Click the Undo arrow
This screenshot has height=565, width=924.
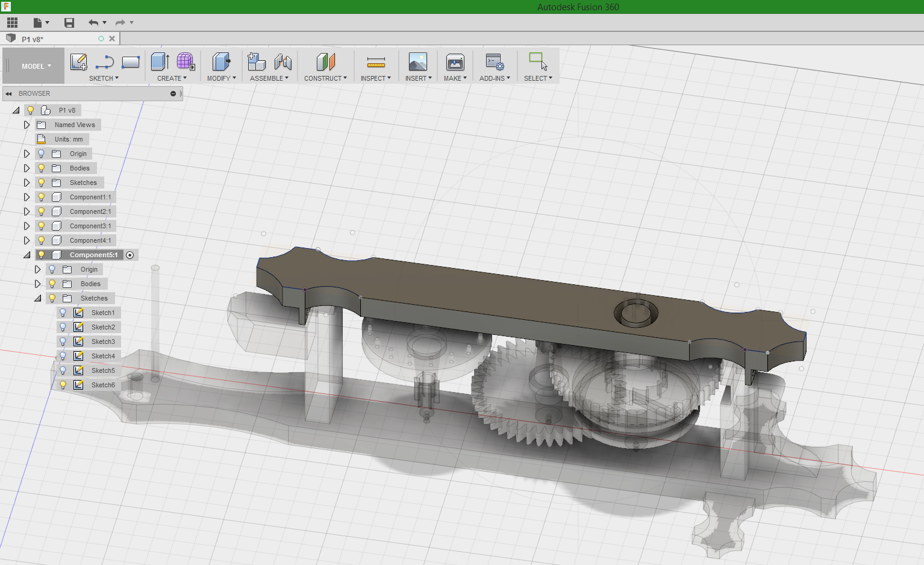pyautogui.click(x=93, y=23)
